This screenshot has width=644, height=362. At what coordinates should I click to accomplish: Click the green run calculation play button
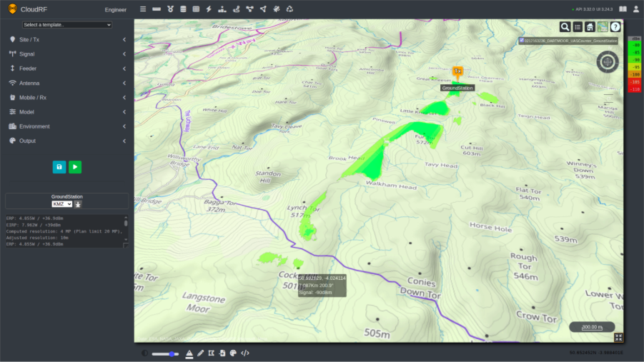pyautogui.click(x=75, y=166)
